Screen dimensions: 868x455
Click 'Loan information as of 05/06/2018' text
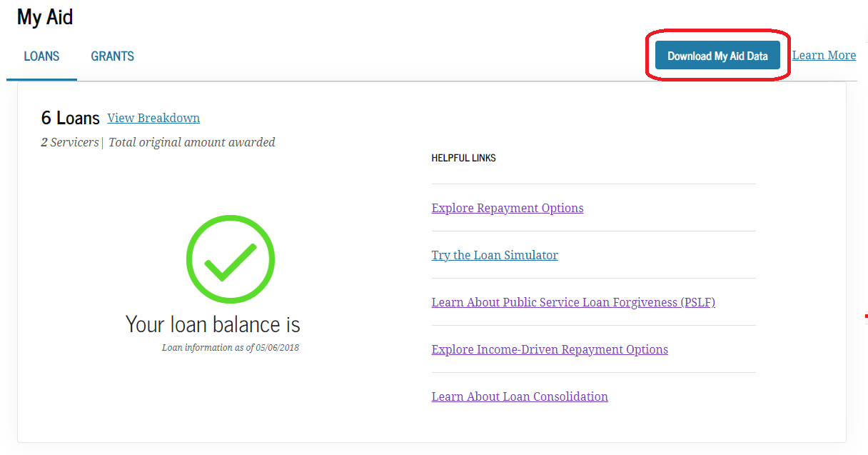231,348
